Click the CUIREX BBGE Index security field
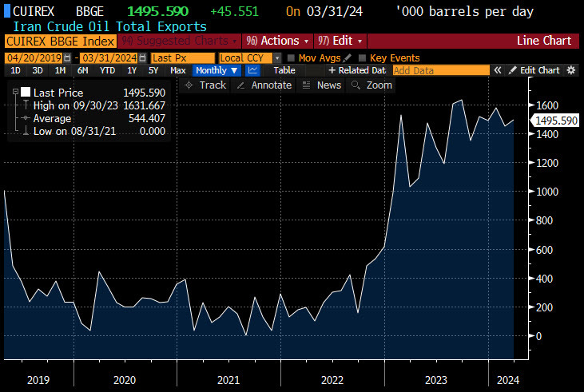The image size is (584, 392). click(61, 41)
